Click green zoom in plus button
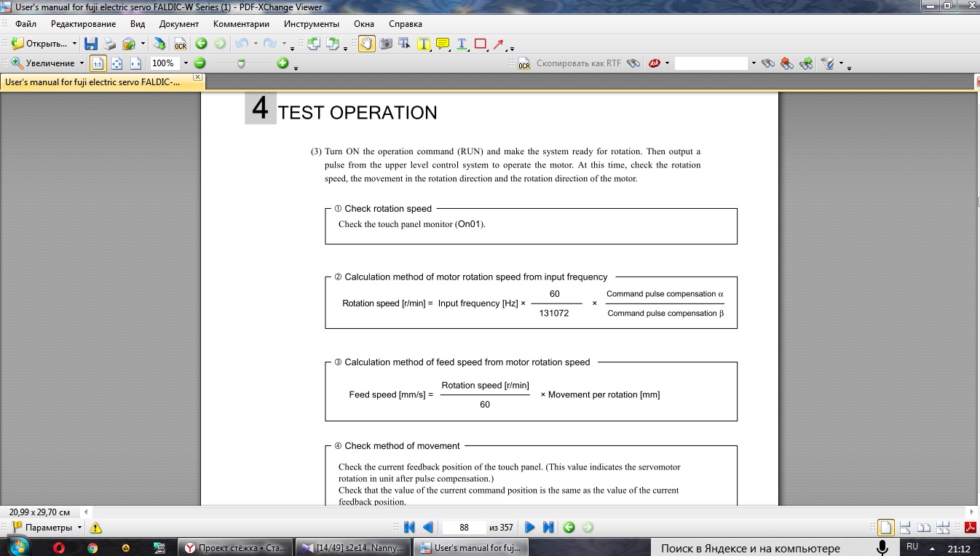This screenshot has width=980, height=556. pos(282,63)
